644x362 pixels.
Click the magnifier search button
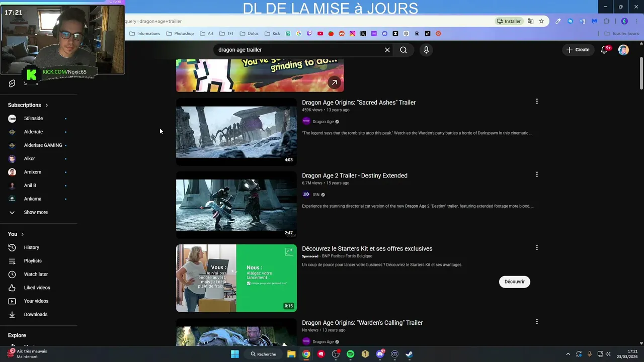click(x=404, y=50)
